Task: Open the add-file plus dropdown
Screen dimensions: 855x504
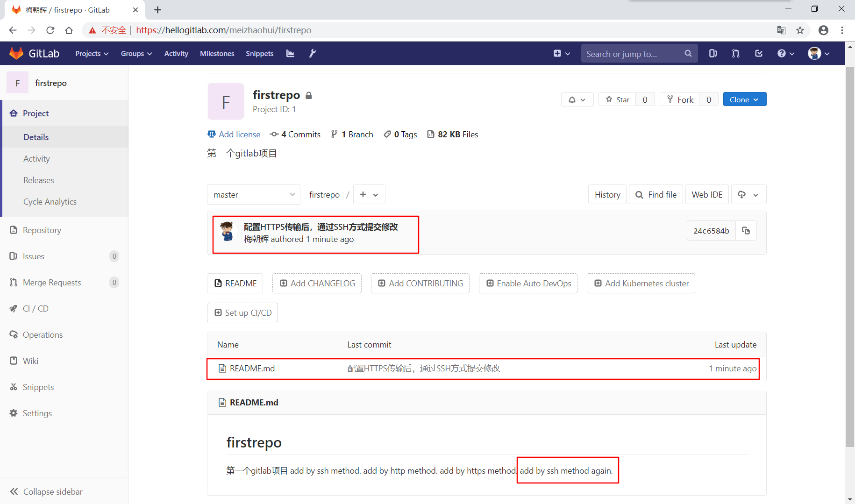Action: pos(369,194)
